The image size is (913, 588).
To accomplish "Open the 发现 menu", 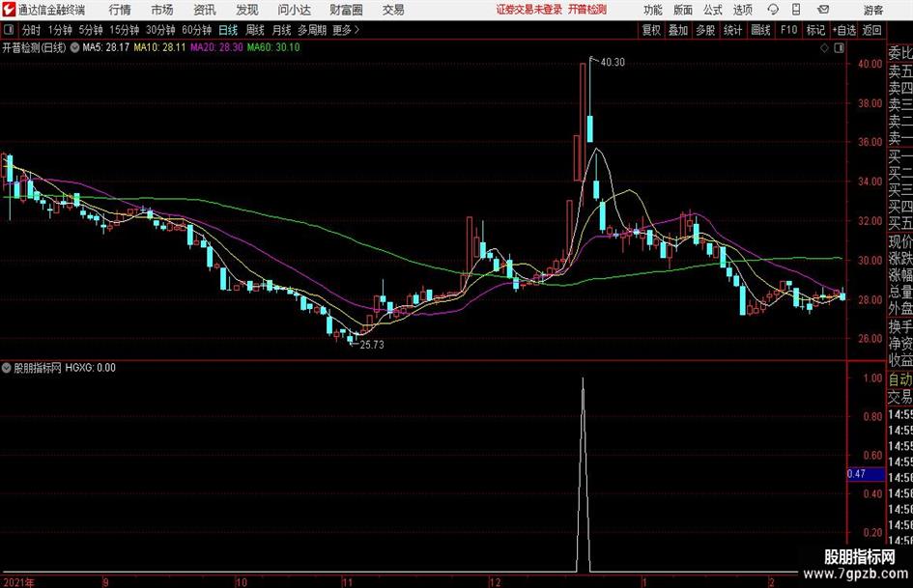I will [x=247, y=10].
